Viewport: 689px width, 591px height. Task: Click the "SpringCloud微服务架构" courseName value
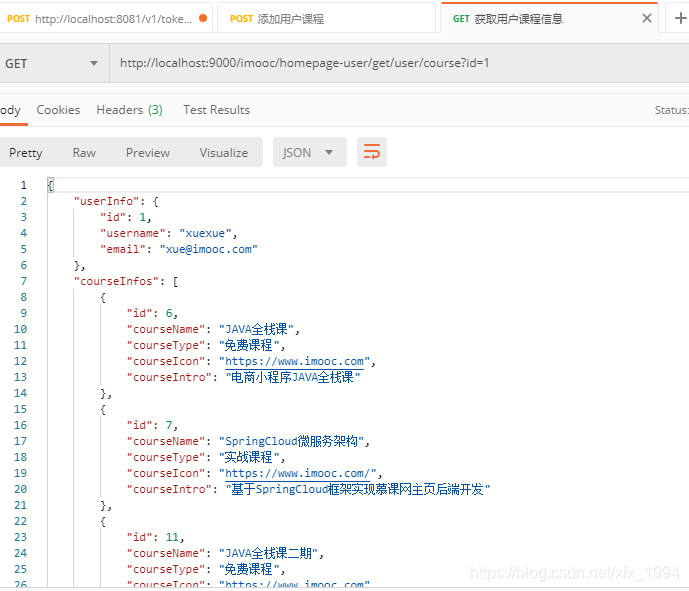tap(291, 441)
